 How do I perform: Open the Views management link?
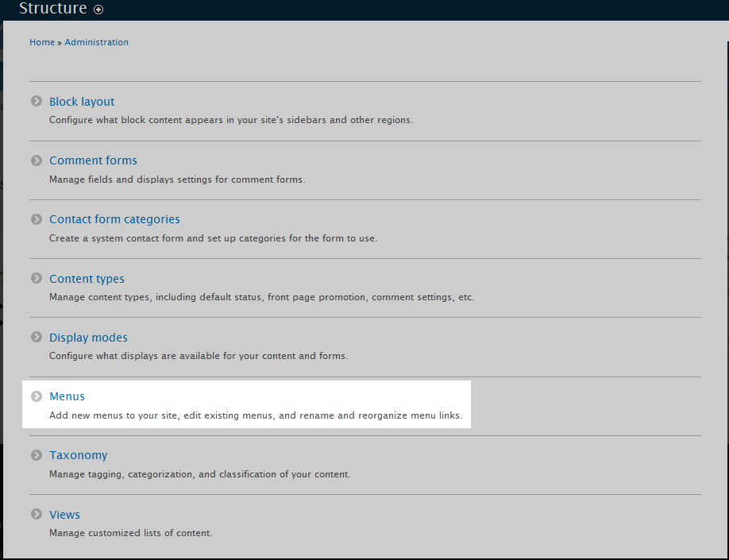64,515
